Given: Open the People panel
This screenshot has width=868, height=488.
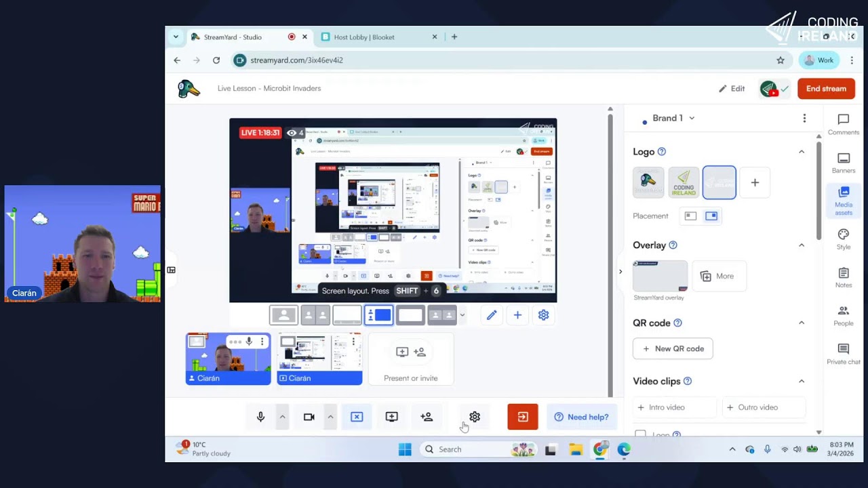Looking at the screenshot, I should click(843, 316).
